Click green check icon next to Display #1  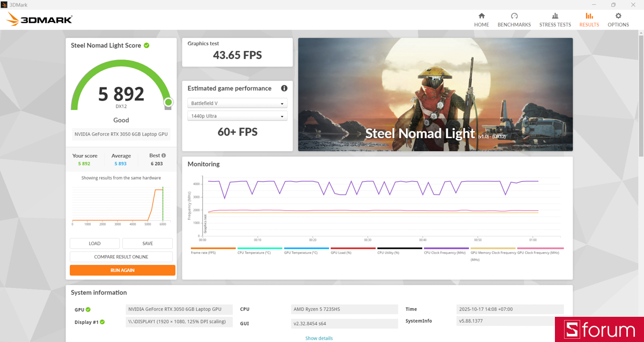[102, 322]
